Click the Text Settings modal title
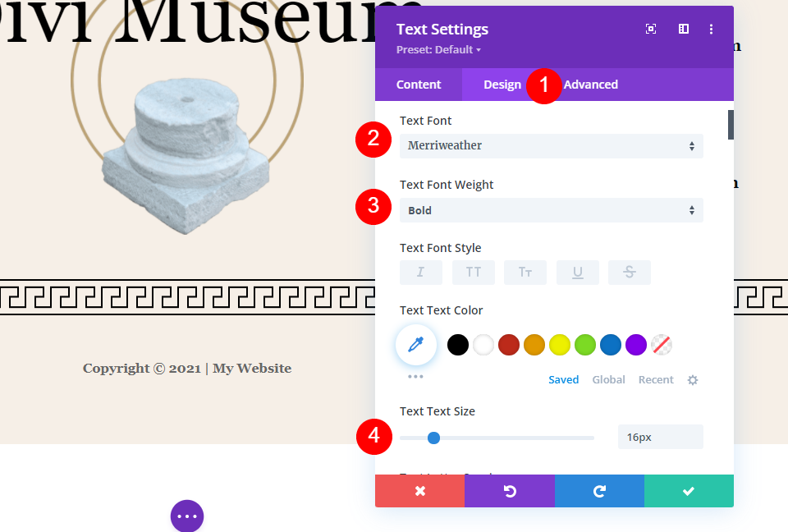The image size is (788, 532). (x=442, y=30)
